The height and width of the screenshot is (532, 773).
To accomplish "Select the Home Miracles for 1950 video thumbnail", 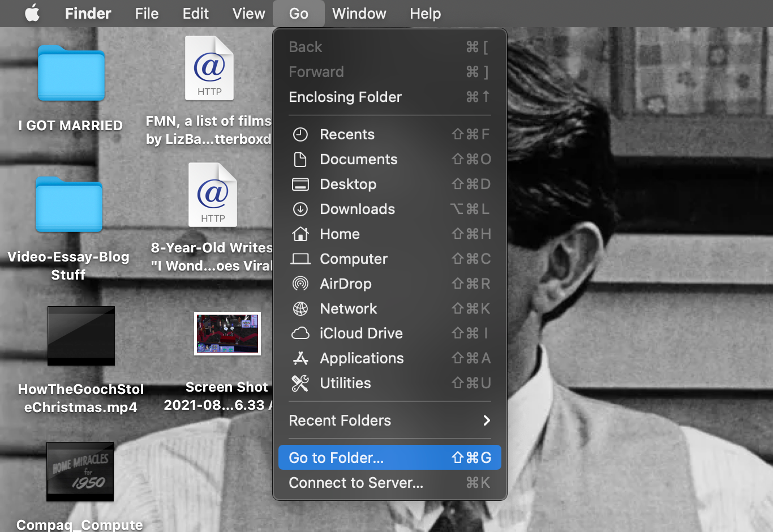I will pyautogui.click(x=80, y=471).
